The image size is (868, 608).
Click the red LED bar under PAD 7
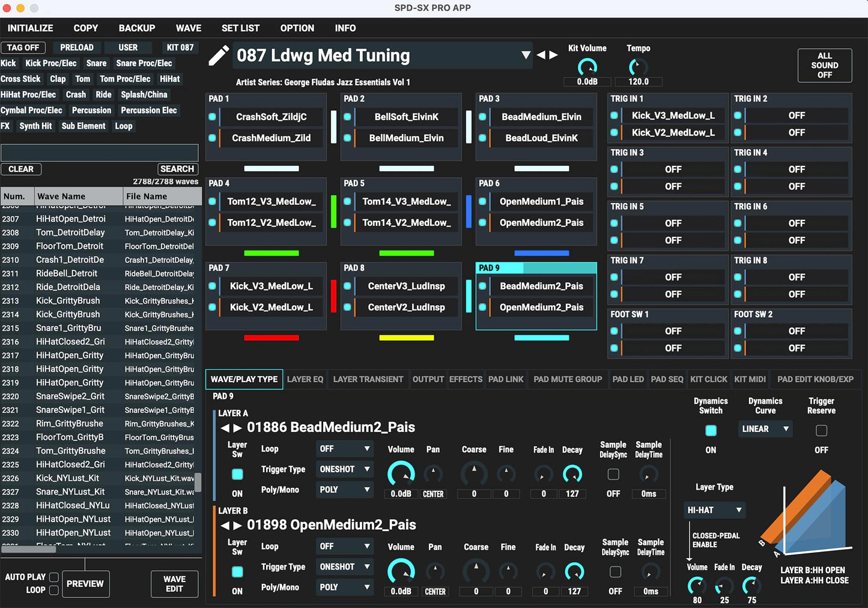[x=271, y=338]
